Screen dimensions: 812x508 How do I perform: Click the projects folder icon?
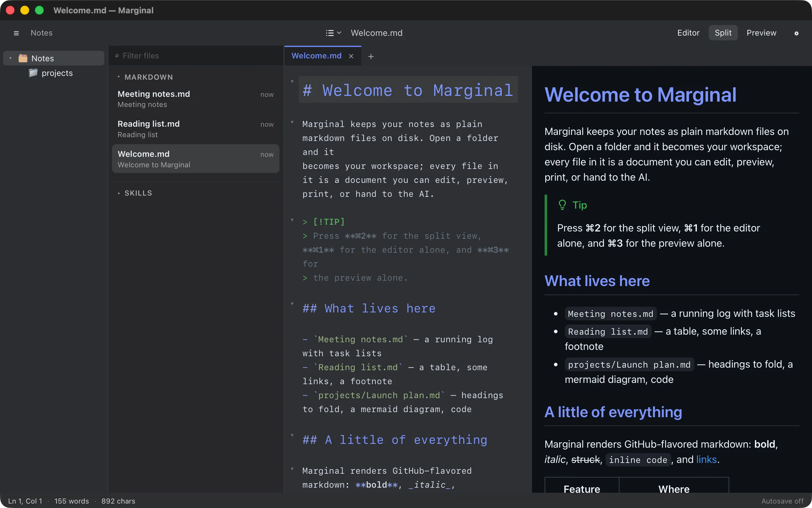click(x=33, y=73)
